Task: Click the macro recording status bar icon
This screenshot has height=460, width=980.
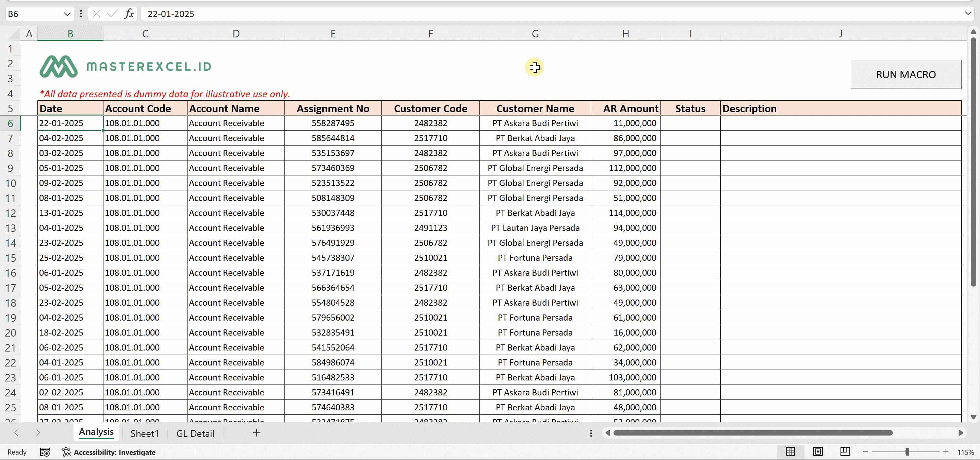Action: point(45,452)
